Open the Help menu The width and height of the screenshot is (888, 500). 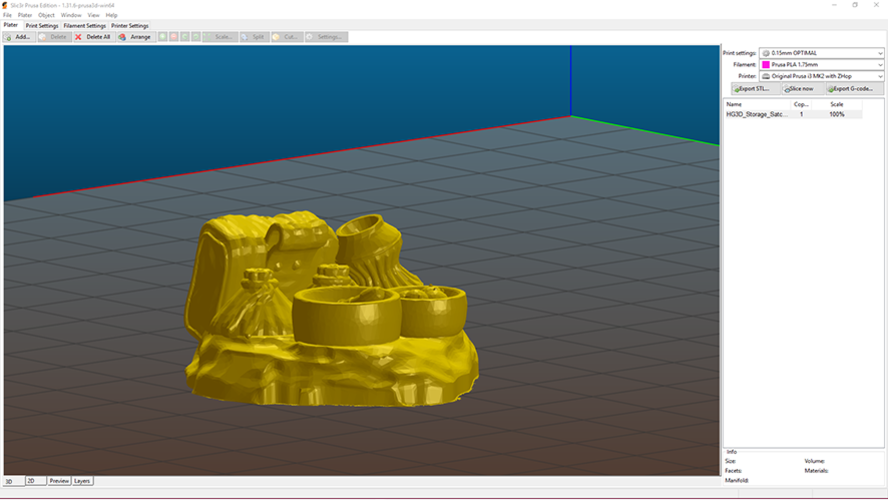[112, 15]
